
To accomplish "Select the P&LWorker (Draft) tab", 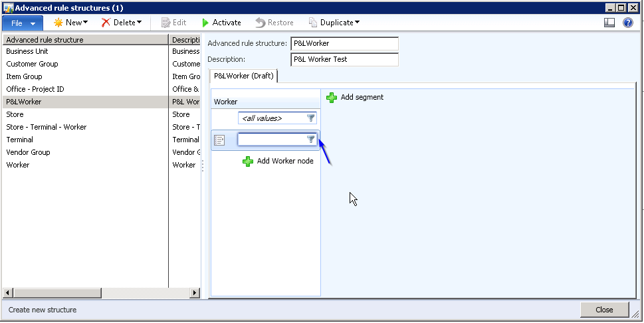I will click(243, 76).
